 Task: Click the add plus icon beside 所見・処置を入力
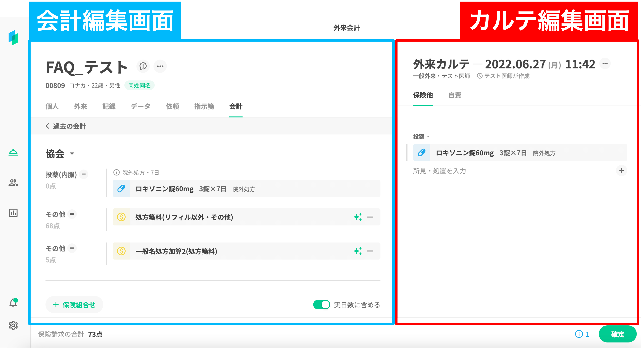[622, 171]
